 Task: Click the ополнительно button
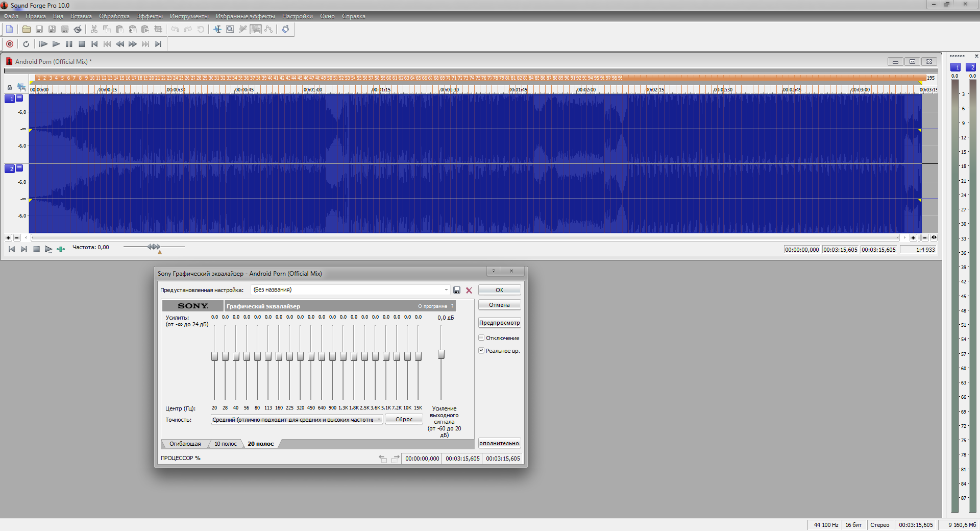pos(500,443)
